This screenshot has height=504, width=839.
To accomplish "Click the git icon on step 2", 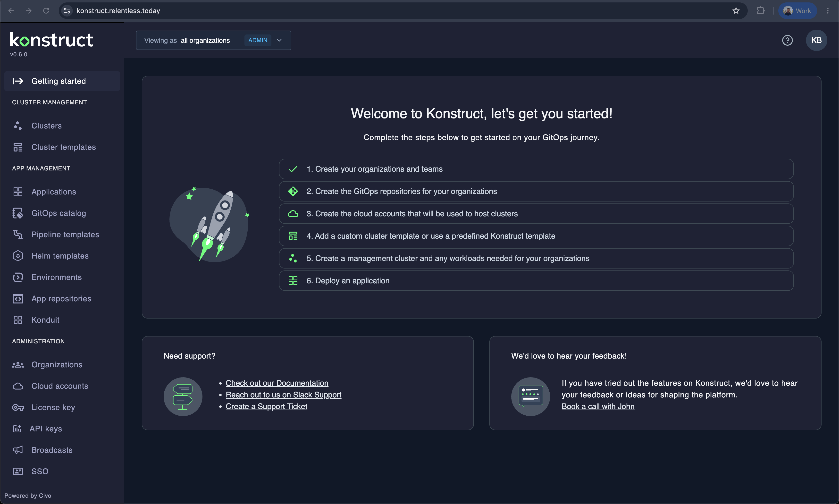I will click(x=293, y=192).
